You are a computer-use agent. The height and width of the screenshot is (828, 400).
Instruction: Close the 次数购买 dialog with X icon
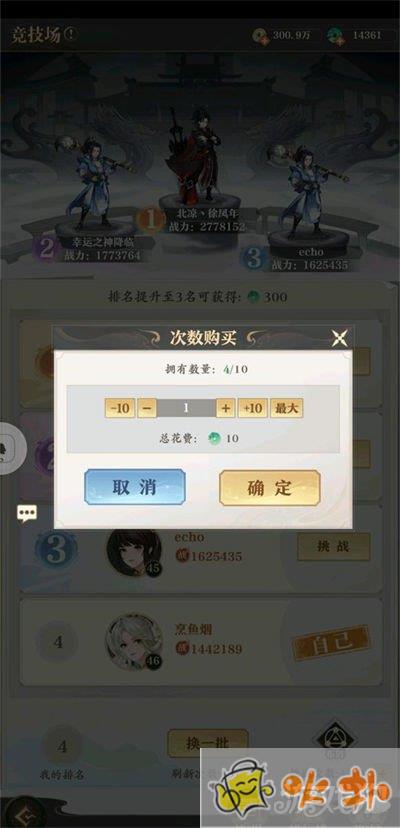tap(339, 337)
